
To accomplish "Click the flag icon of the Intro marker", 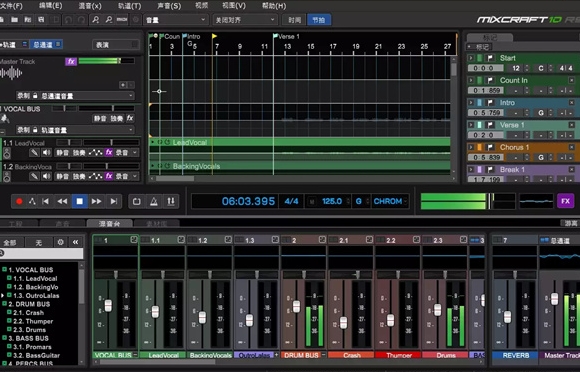I will coord(490,102).
